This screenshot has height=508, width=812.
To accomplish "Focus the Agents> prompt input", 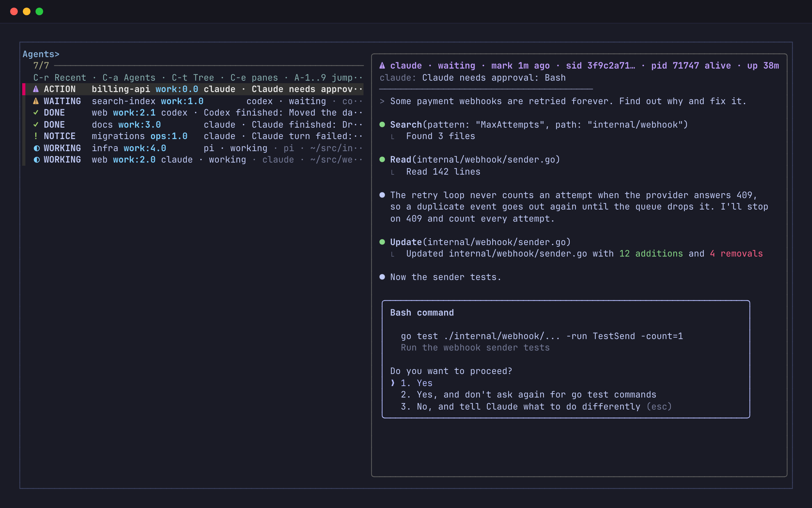I will coord(41,54).
